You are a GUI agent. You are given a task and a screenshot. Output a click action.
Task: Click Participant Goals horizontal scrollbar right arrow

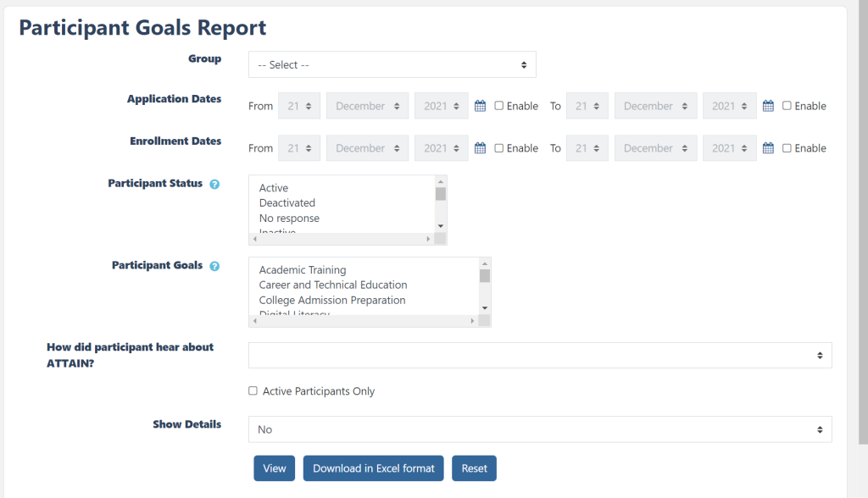point(472,321)
